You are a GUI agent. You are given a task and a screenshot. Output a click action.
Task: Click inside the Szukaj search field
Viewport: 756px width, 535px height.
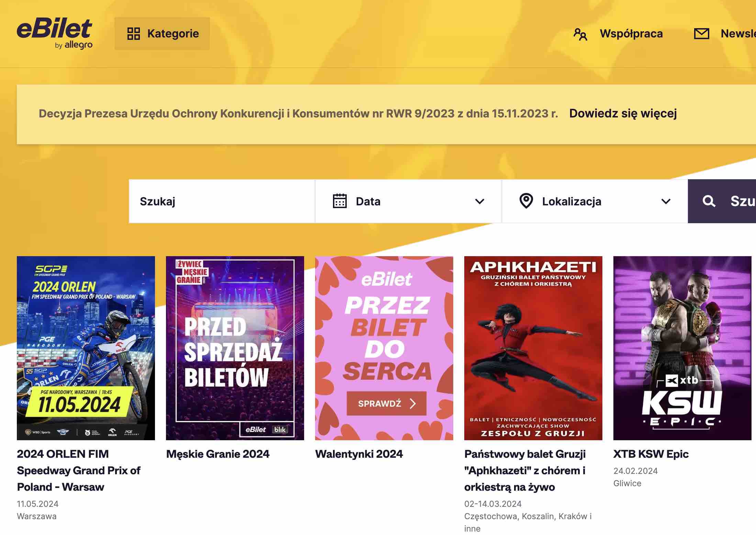[222, 201]
